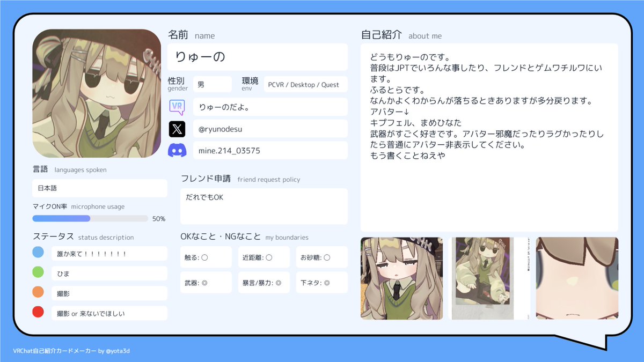Click the status field 誰か来て！！！！！！！
The image size is (644, 362).
109,254
